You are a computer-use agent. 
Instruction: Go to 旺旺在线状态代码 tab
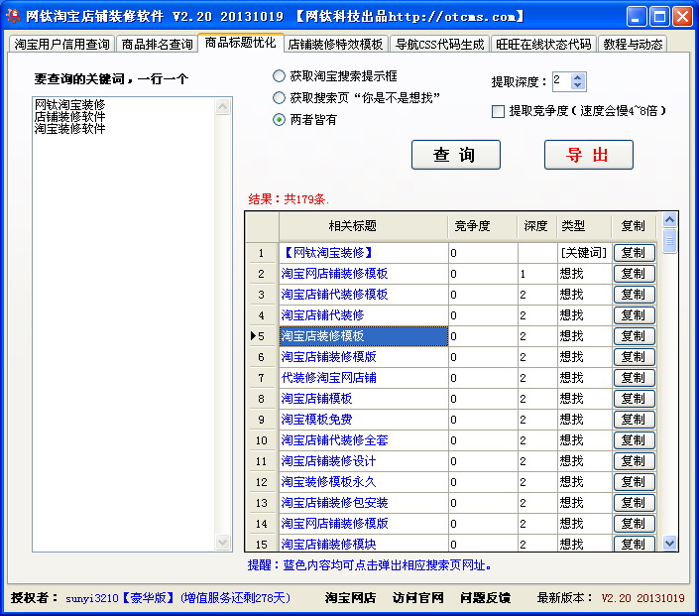[x=544, y=45]
